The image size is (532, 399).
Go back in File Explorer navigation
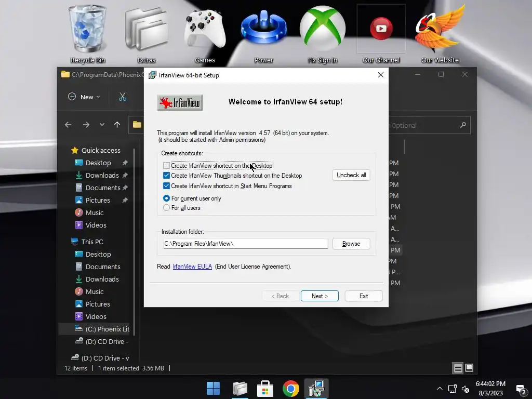68,125
